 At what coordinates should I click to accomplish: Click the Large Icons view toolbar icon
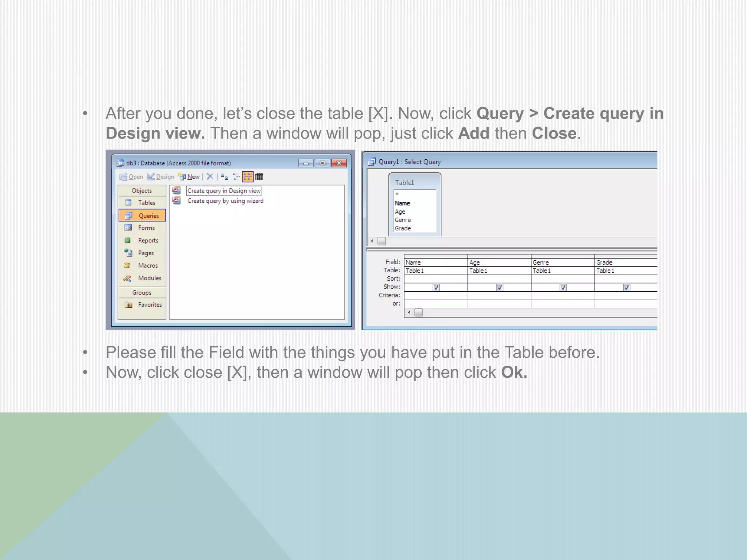click(x=224, y=177)
